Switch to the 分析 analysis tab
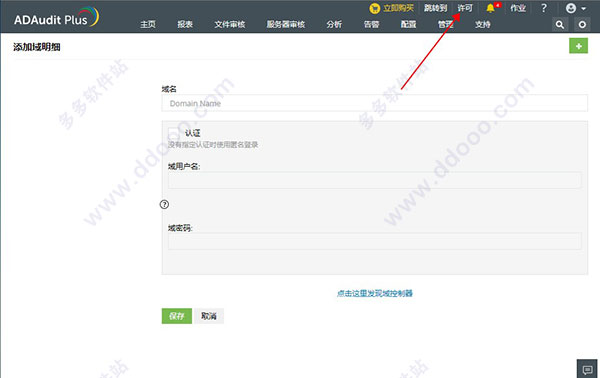Image resolution: width=600 pixels, height=378 pixels. point(334,24)
